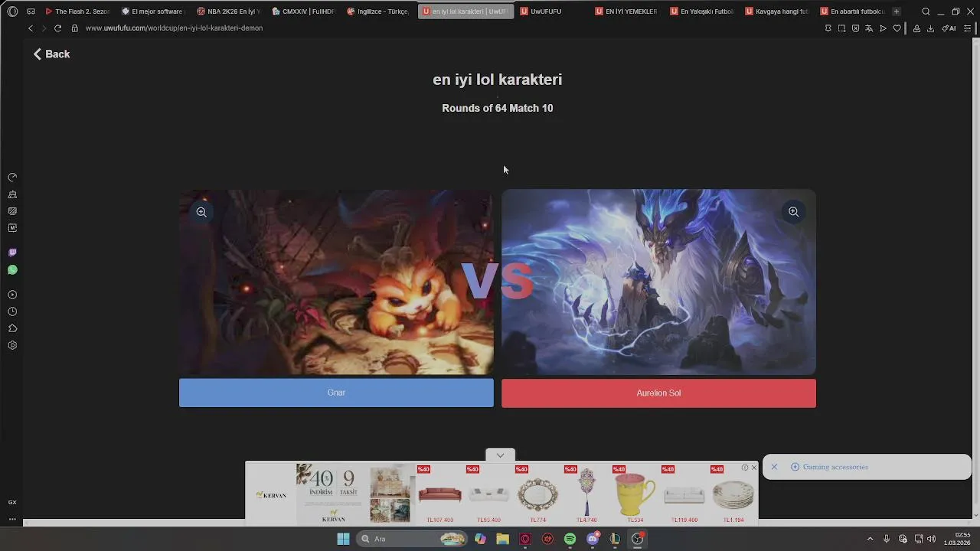This screenshot has width=980, height=551.
Task: Open Discord from the taskbar
Action: [593, 539]
